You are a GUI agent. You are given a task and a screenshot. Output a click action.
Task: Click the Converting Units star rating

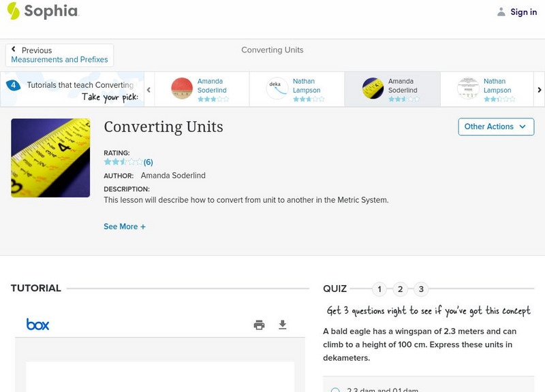tap(123, 162)
